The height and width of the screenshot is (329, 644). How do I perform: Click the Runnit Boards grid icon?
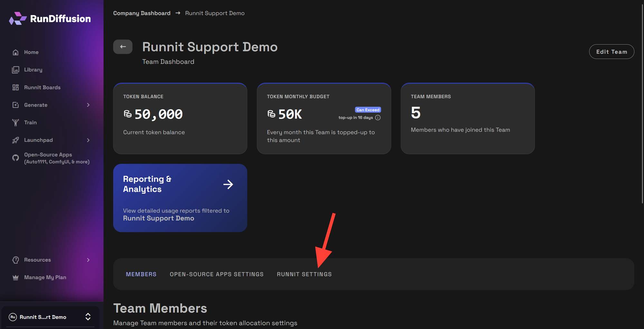15,87
